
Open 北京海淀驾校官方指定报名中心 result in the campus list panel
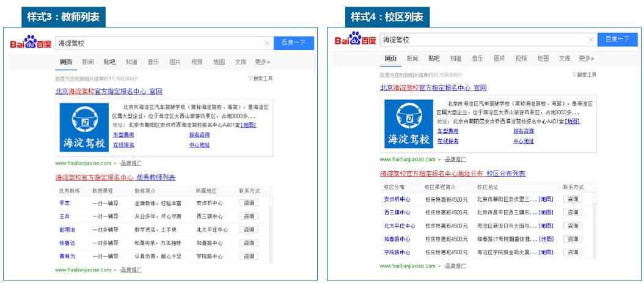click(x=433, y=87)
